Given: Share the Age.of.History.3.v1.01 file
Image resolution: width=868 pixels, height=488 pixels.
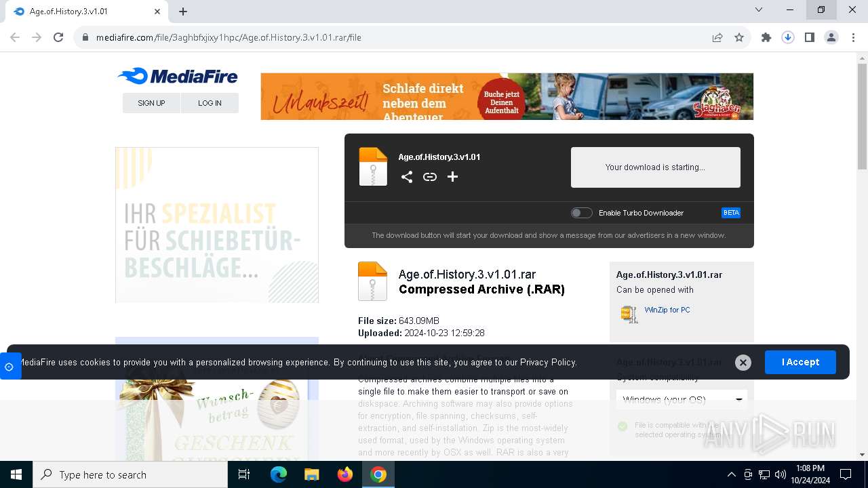Looking at the screenshot, I should [407, 177].
